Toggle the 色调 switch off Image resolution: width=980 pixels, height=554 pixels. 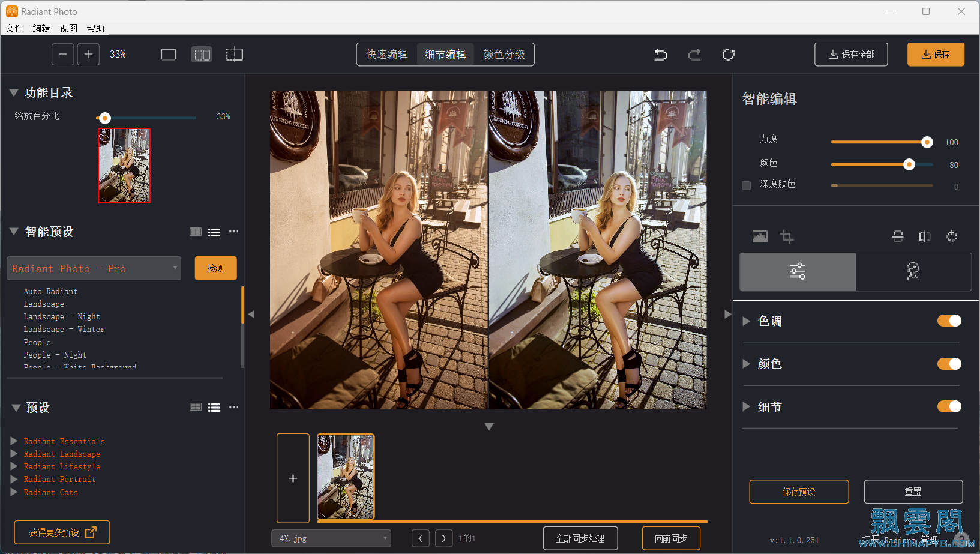(x=949, y=321)
